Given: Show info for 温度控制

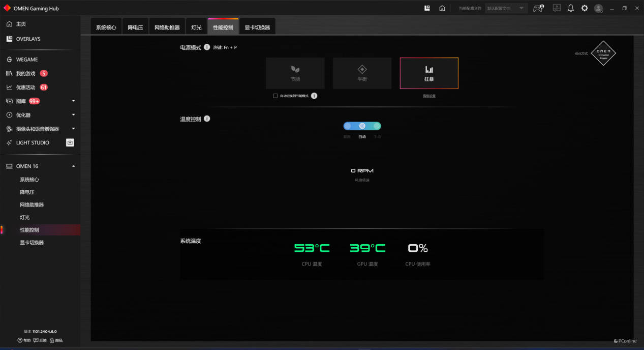Looking at the screenshot, I should [207, 119].
